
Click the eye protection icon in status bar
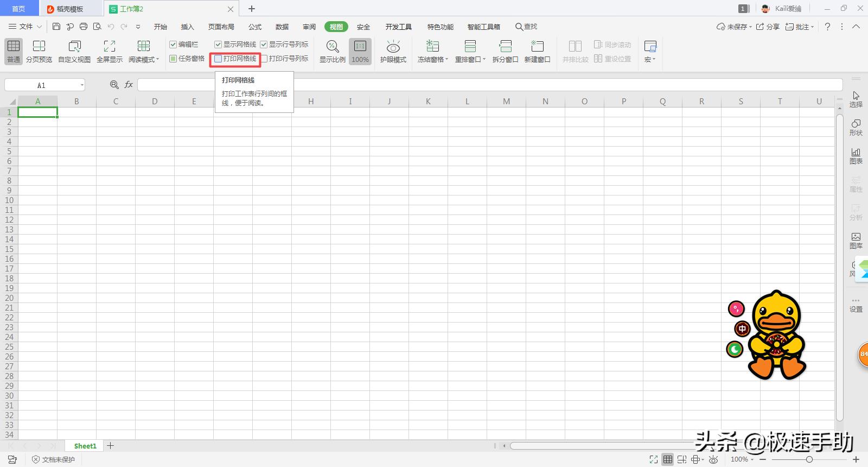click(714, 459)
